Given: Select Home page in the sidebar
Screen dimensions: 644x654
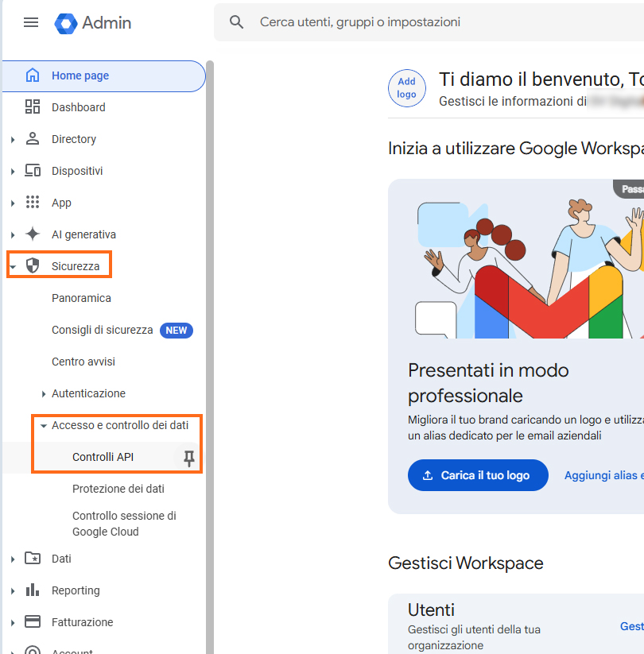Looking at the screenshot, I should [x=80, y=75].
